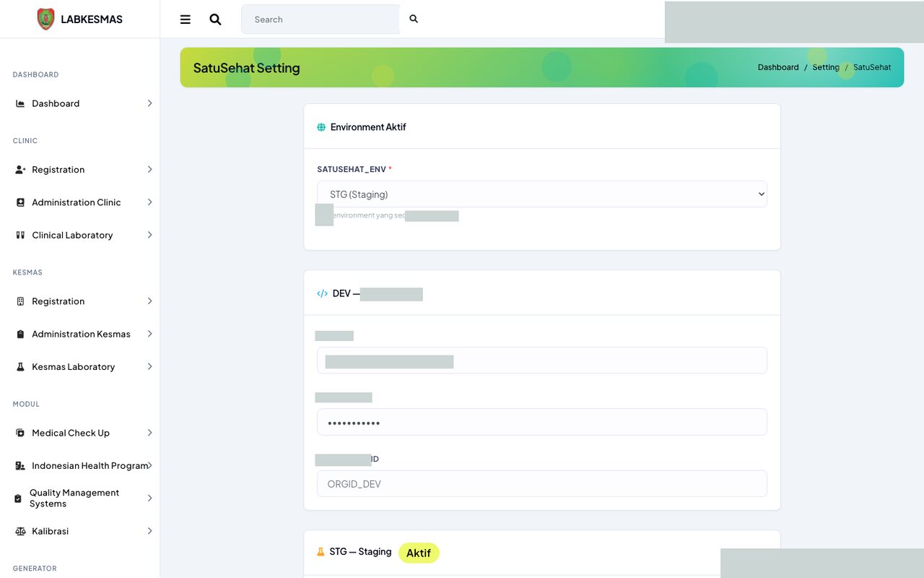Focus the first input field in DEV section
The image size is (924, 578).
[x=542, y=361]
